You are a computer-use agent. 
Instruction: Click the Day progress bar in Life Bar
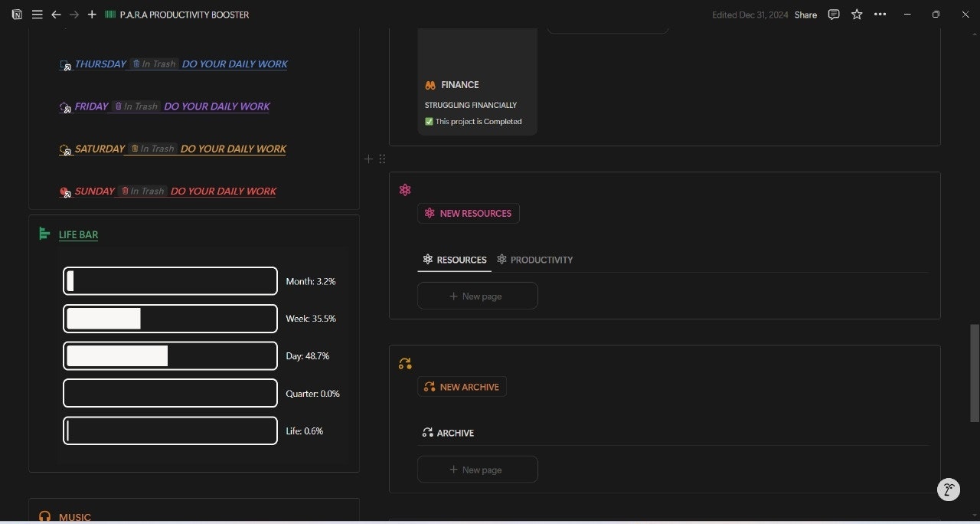pos(170,355)
